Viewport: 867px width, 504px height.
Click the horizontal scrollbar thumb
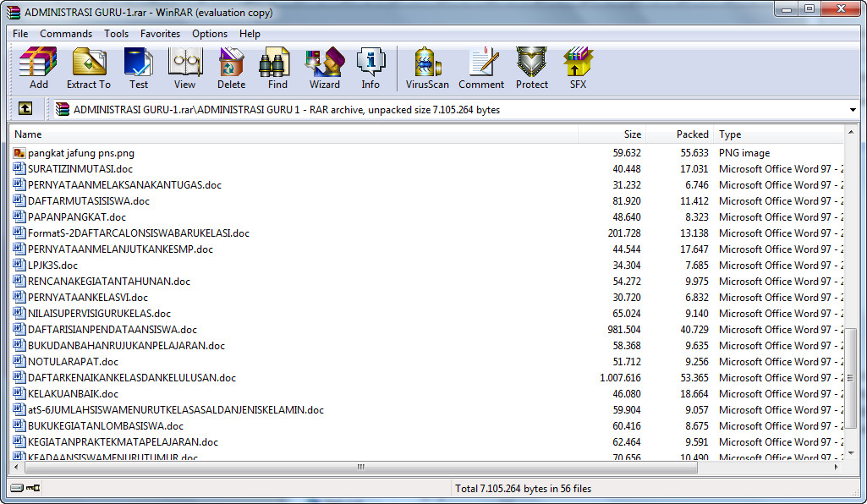(360, 468)
